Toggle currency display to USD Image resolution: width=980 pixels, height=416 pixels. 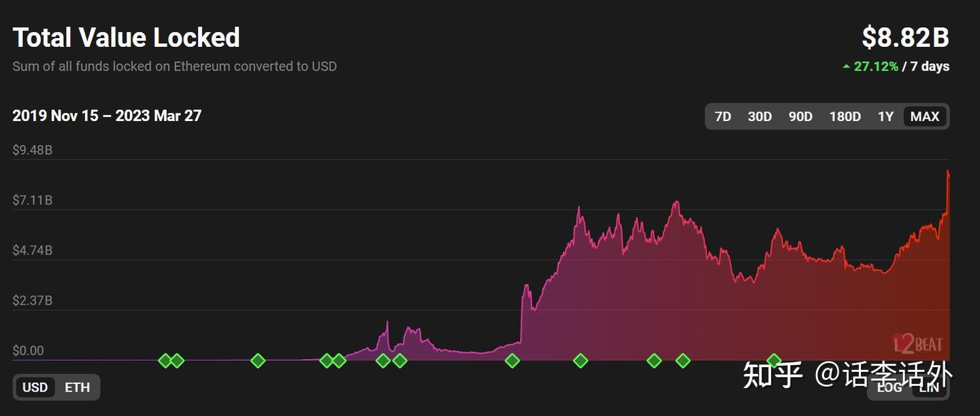35,387
